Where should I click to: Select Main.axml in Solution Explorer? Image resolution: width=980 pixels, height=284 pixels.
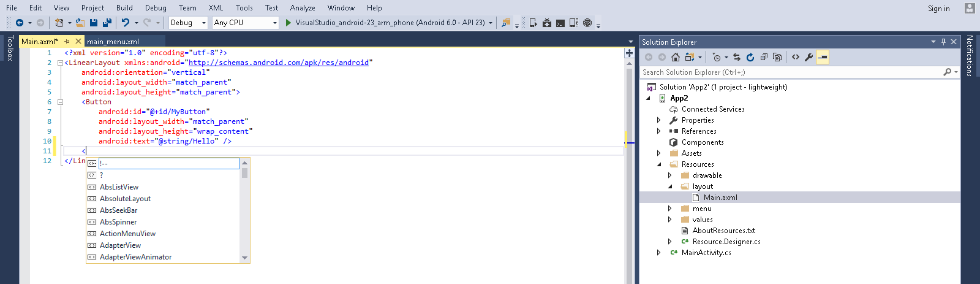(x=720, y=198)
